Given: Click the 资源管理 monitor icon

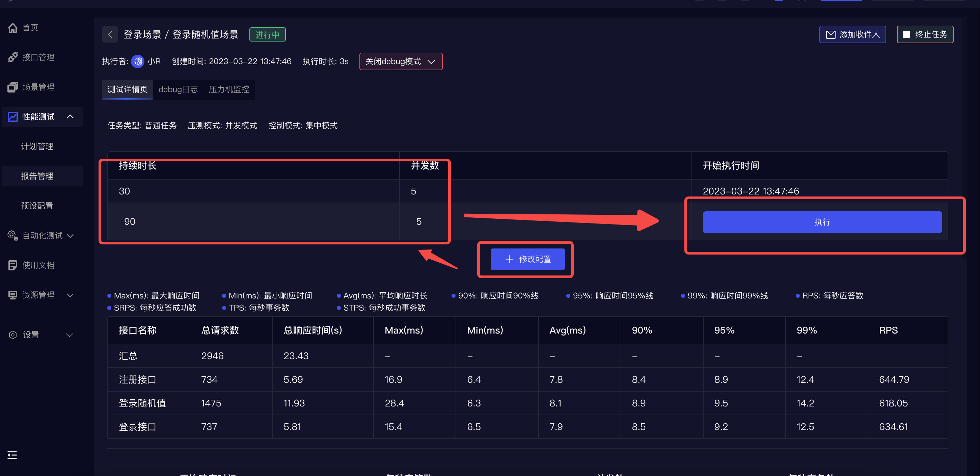Looking at the screenshot, I should tap(12, 295).
